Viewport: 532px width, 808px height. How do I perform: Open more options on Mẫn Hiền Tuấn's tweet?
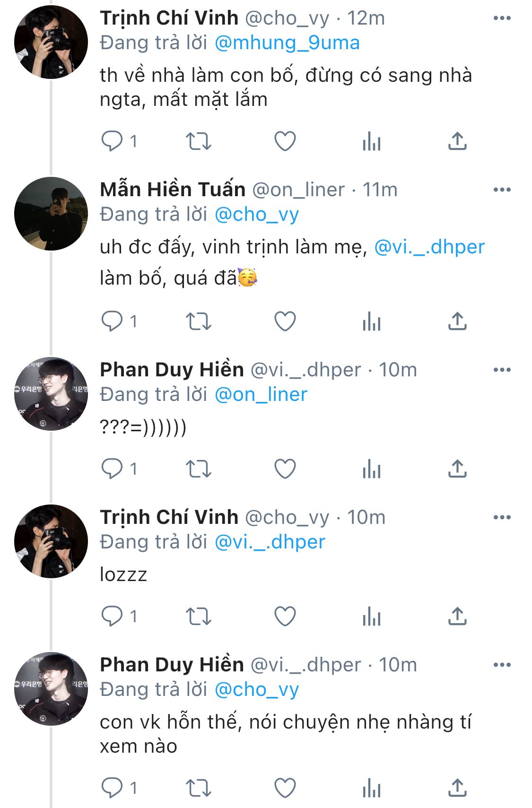click(x=502, y=190)
